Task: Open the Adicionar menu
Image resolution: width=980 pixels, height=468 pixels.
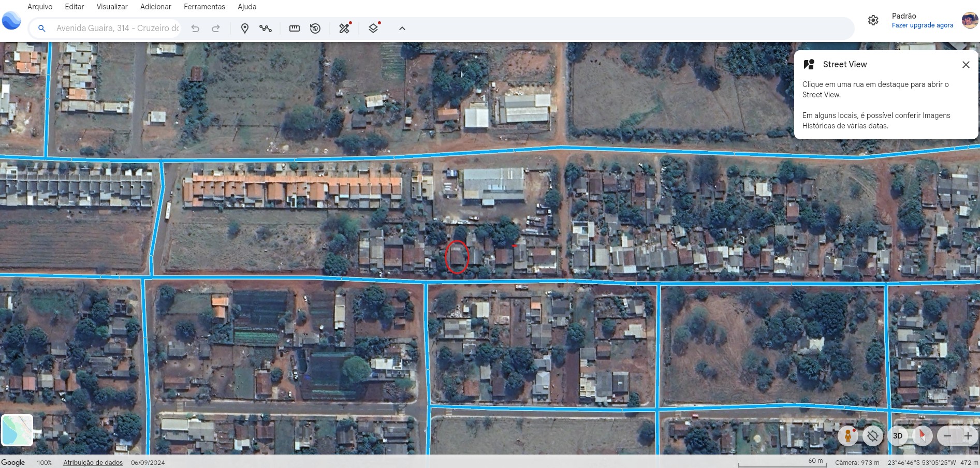Action: tap(156, 7)
